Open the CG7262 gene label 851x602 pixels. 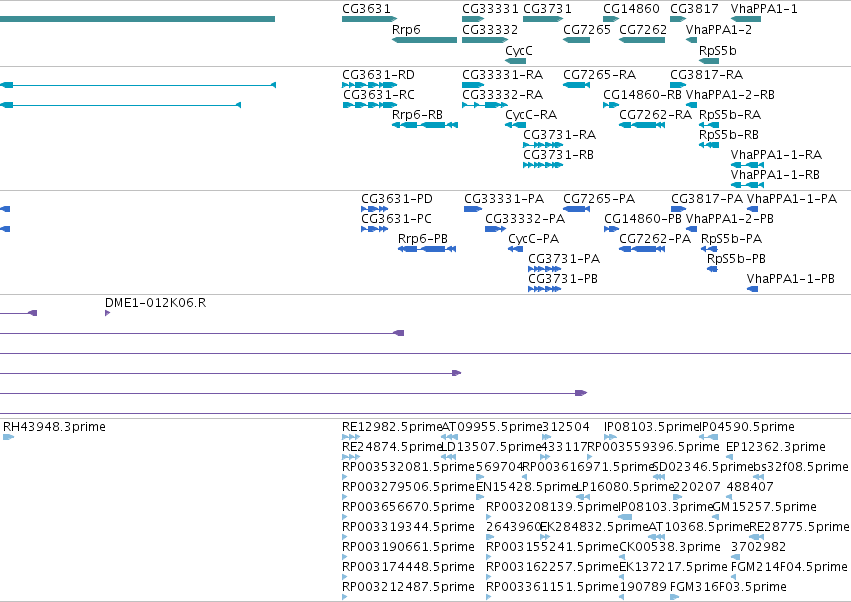point(643,29)
